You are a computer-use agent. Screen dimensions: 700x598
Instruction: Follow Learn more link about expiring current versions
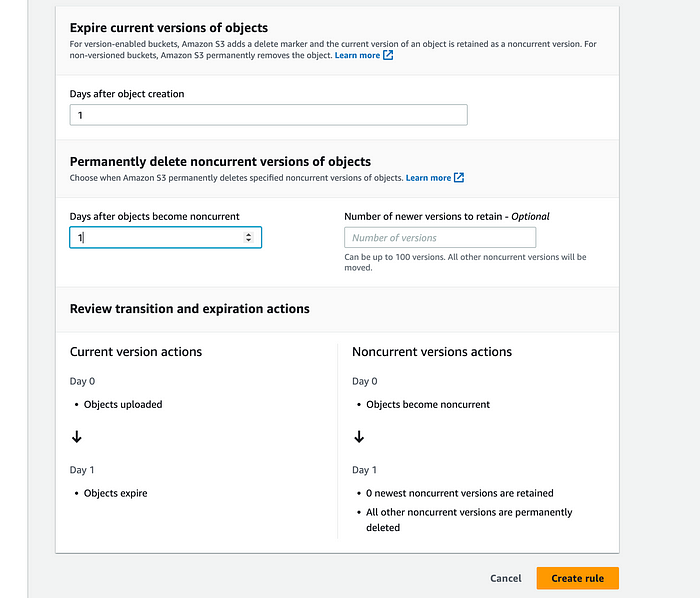(357, 55)
